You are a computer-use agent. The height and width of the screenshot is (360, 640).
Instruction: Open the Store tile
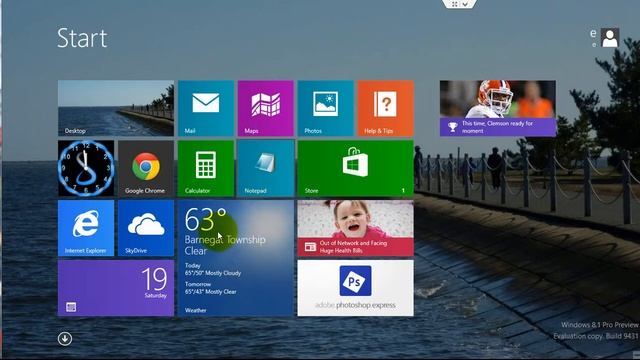coord(356,168)
